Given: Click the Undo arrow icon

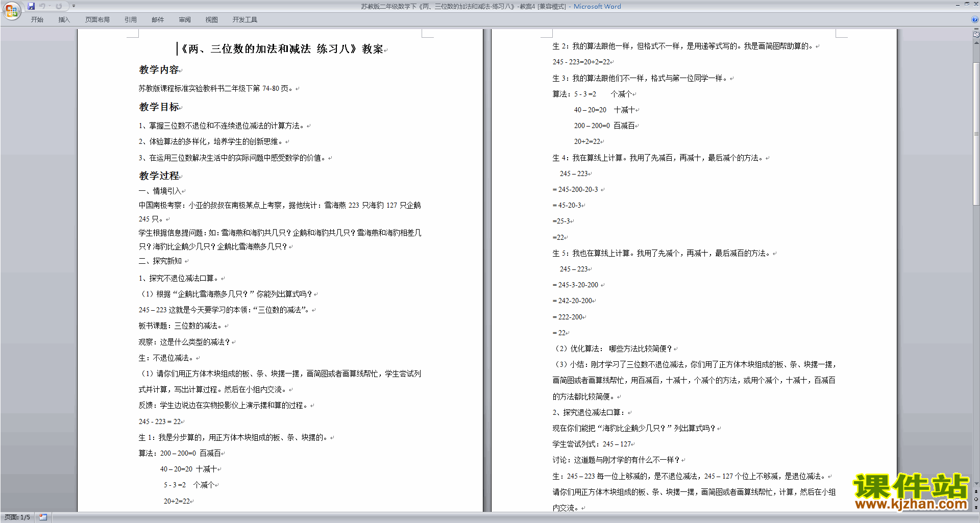Looking at the screenshot, I should (42, 6).
